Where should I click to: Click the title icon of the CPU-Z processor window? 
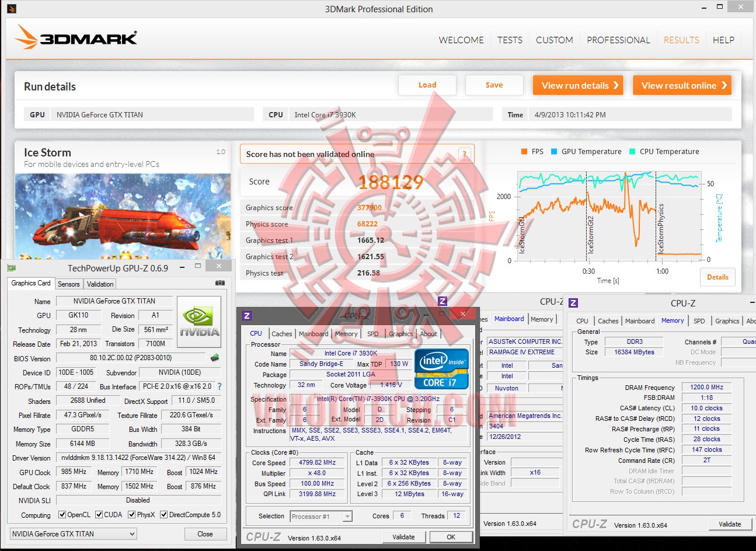tap(247, 316)
